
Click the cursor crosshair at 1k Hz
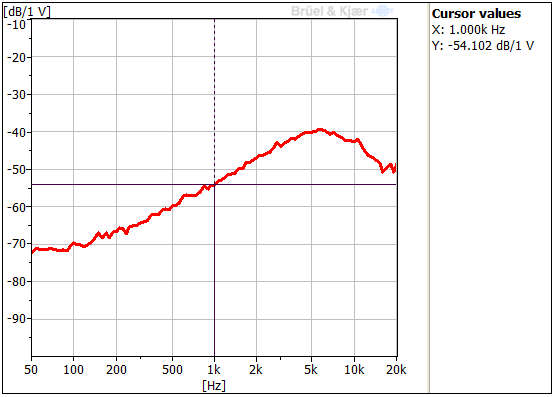[214, 184]
